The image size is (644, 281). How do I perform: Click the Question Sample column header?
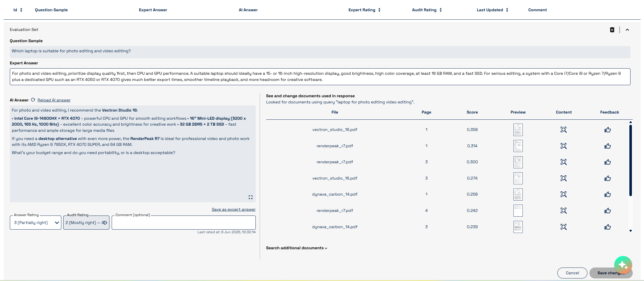[x=51, y=10]
